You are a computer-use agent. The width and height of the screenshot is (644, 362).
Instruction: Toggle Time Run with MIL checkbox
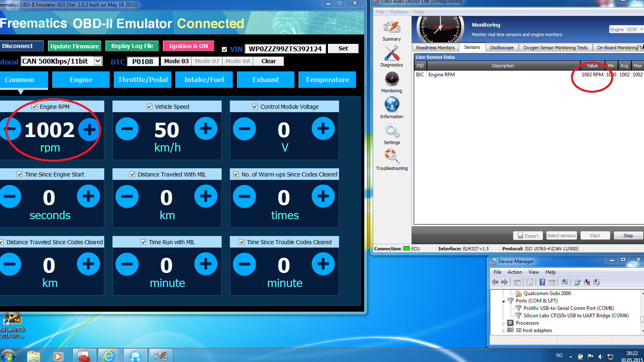tap(143, 242)
